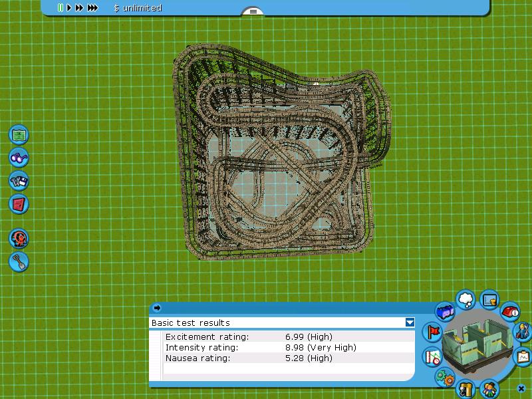Screen dimensions: 532x399
Task: Click the Nausea rating 5.28 (High) row
Action: (x=289, y=358)
